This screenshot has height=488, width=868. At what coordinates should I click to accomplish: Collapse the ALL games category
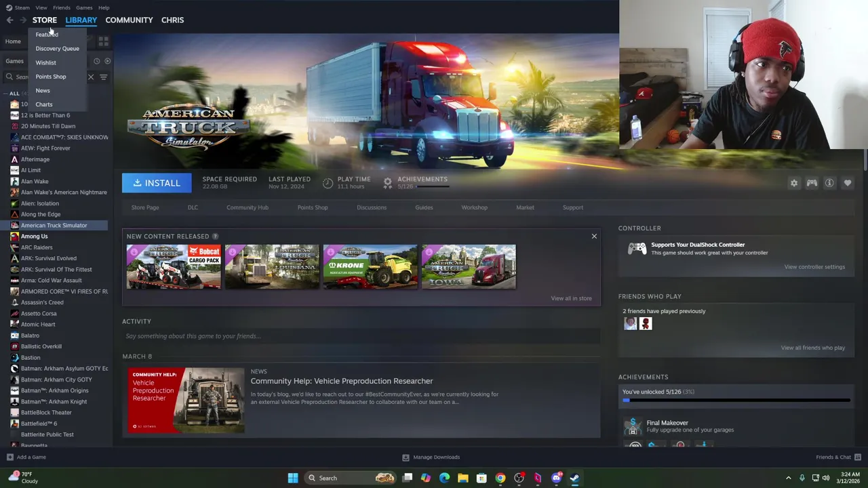coord(5,94)
